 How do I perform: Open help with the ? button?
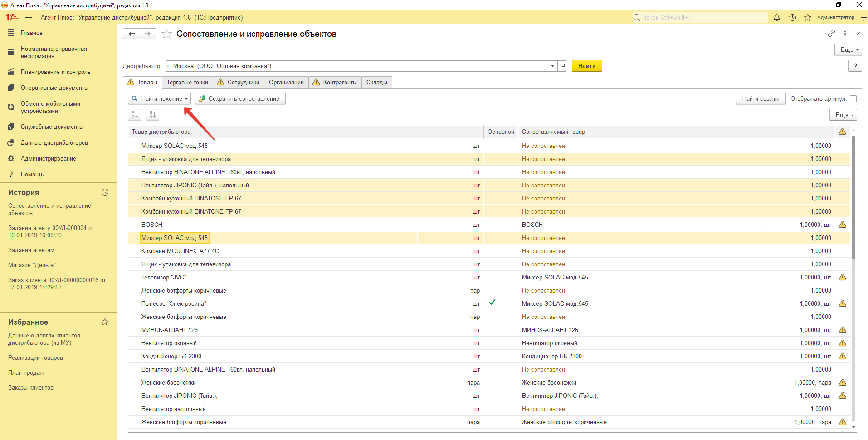pos(855,66)
